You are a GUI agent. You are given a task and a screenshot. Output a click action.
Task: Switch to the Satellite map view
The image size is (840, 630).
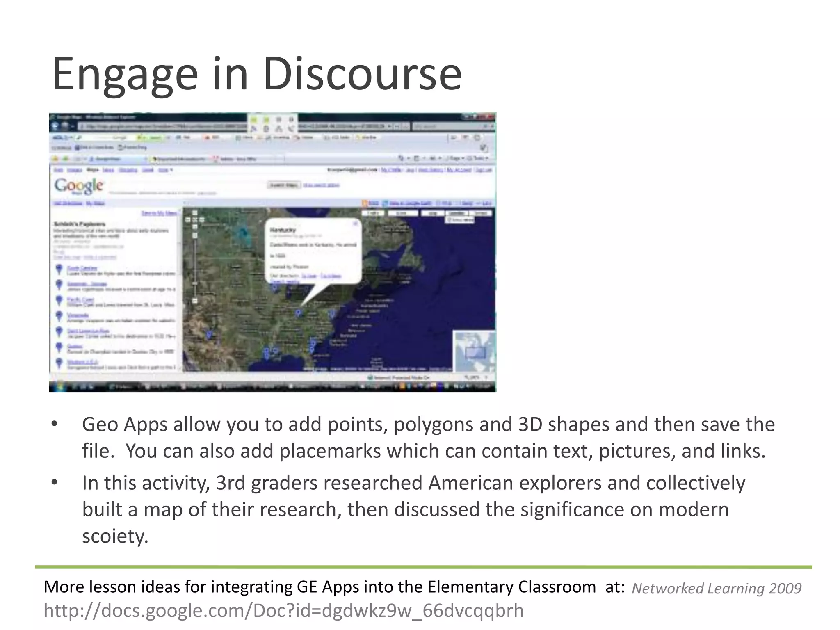(457, 213)
